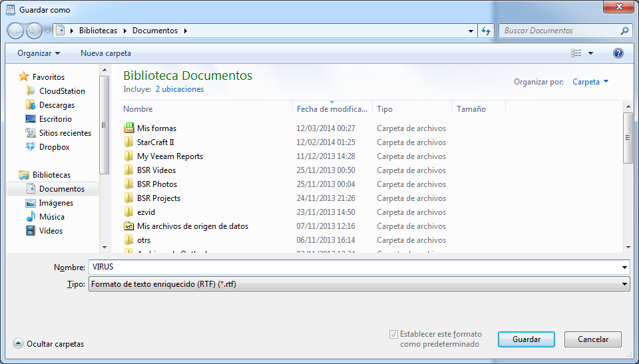Viewport: 639px width, 364px height.
Task: Click the Nombre filename input field
Action: [355, 268]
